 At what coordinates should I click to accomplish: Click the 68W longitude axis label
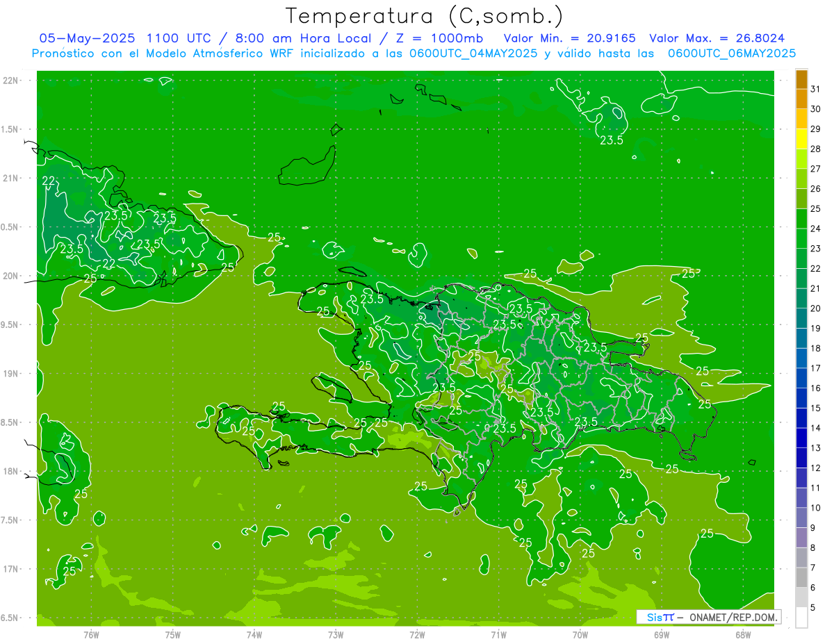click(742, 635)
